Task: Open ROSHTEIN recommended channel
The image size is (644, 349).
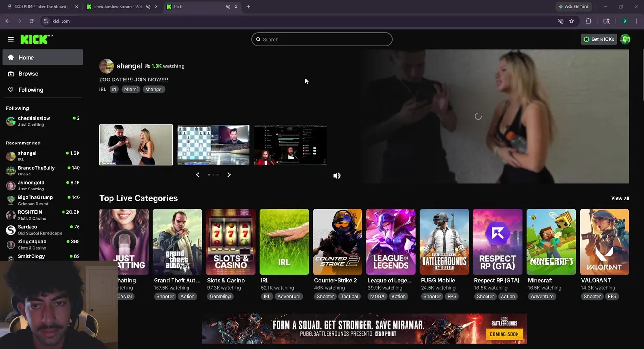Action: [x=43, y=215]
